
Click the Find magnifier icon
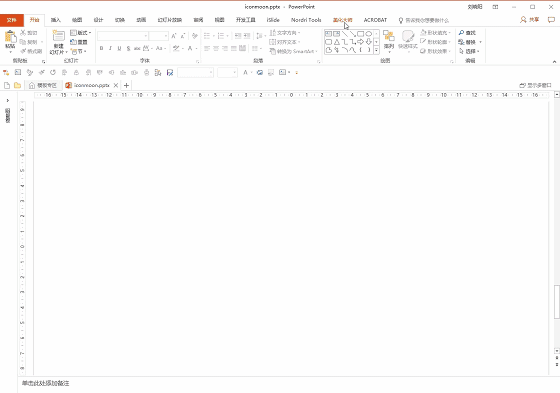tap(461, 33)
